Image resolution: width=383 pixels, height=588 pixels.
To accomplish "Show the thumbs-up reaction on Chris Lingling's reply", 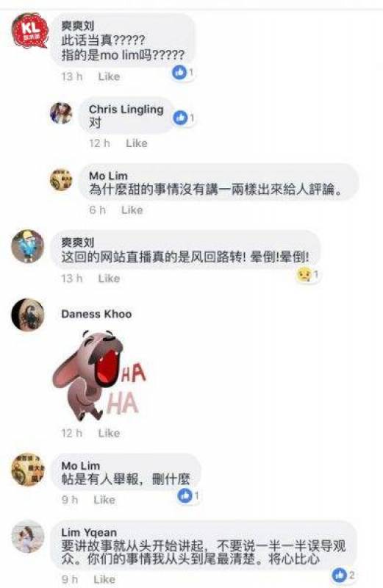I will tap(184, 118).
